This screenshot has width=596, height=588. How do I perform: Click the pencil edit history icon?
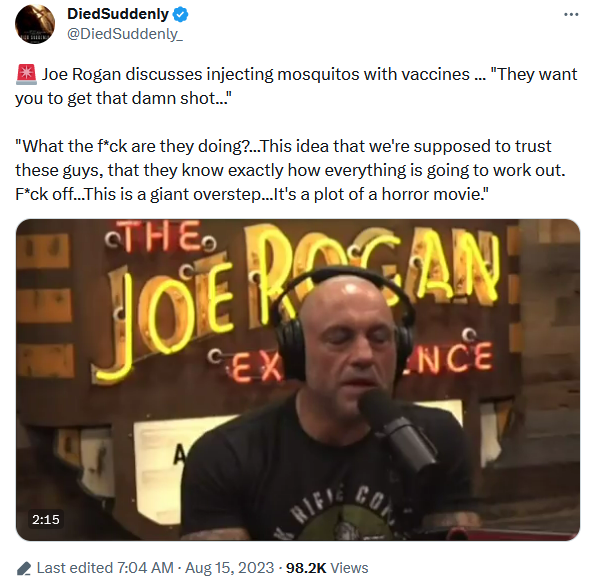click(24, 569)
